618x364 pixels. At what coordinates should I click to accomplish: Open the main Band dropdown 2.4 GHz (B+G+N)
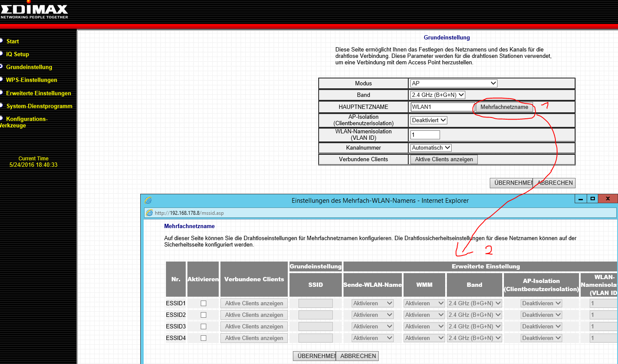(x=438, y=95)
